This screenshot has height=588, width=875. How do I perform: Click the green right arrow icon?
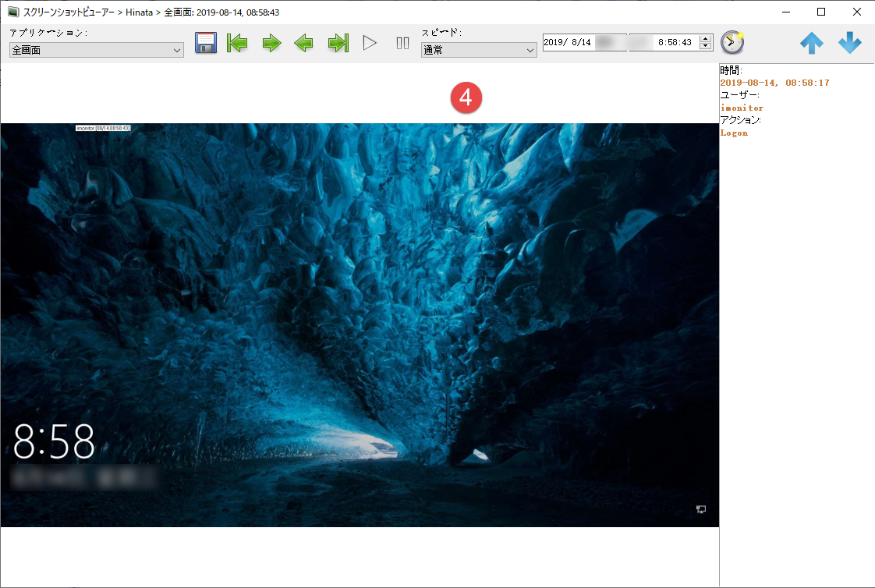(271, 43)
